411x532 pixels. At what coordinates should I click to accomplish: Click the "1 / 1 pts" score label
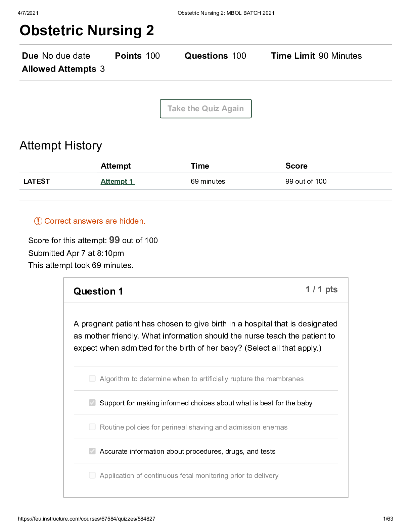(x=321, y=290)
